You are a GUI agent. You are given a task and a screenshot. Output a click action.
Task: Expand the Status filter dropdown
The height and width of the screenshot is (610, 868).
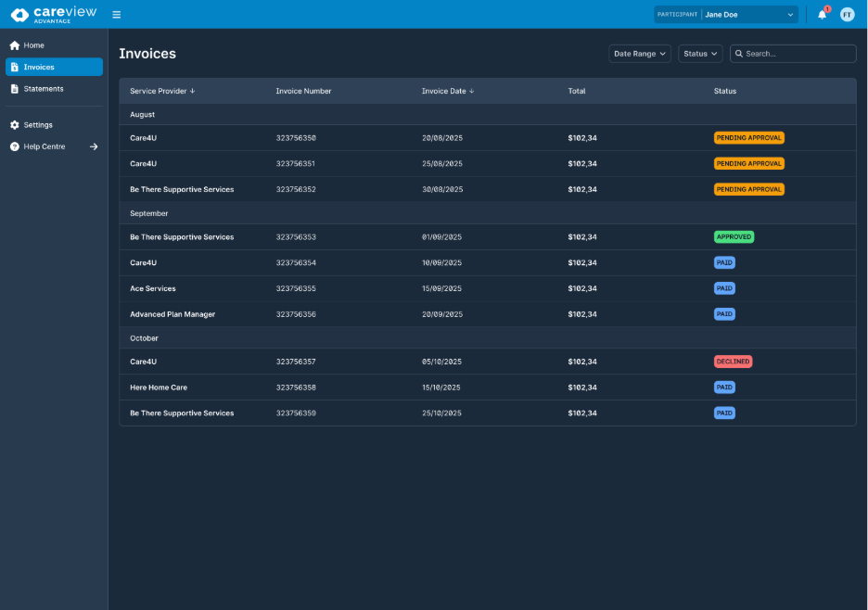700,54
